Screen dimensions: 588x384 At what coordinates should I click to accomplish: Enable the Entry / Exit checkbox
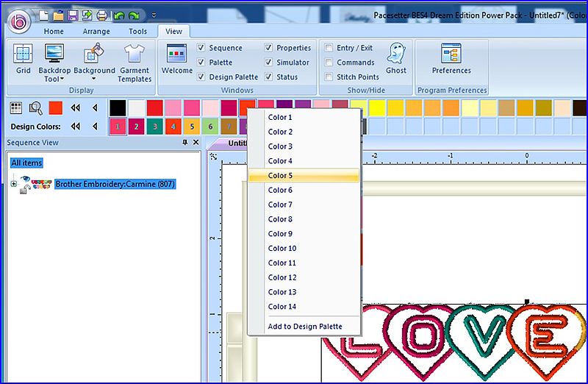click(x=329, y=48)
